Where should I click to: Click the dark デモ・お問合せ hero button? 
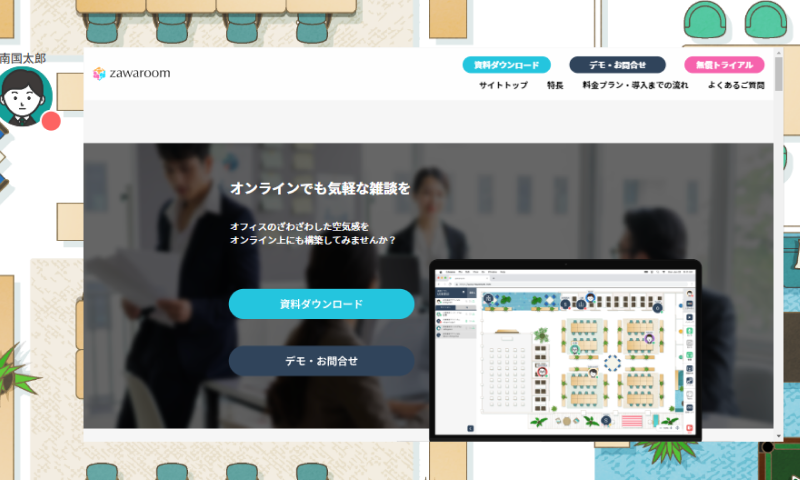point(321,361)
